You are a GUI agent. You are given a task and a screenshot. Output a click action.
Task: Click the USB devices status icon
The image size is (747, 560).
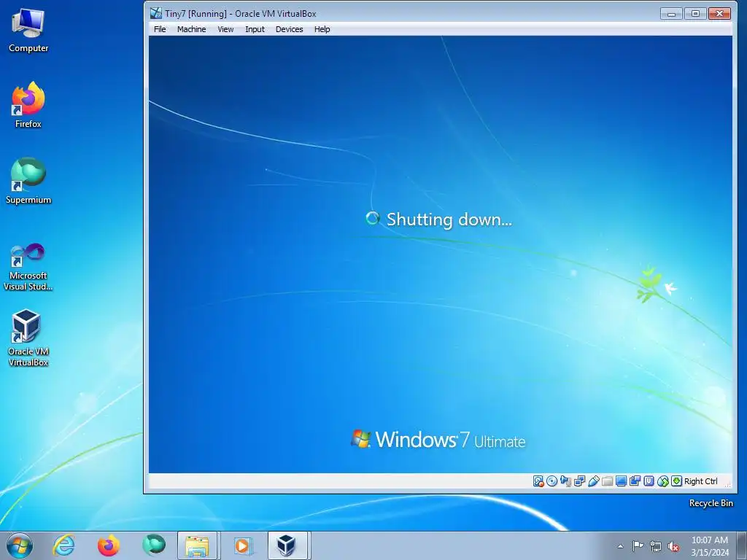(x=593, y=481)
